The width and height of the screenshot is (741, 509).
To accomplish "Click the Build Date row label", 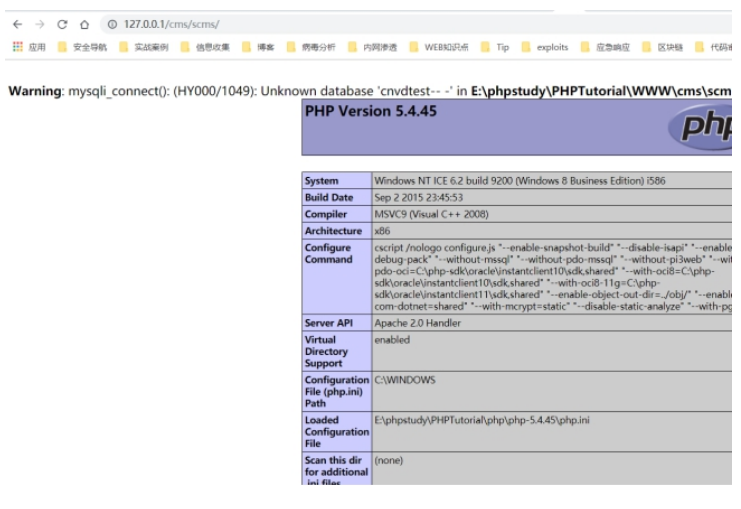I will tap(329, 197).
